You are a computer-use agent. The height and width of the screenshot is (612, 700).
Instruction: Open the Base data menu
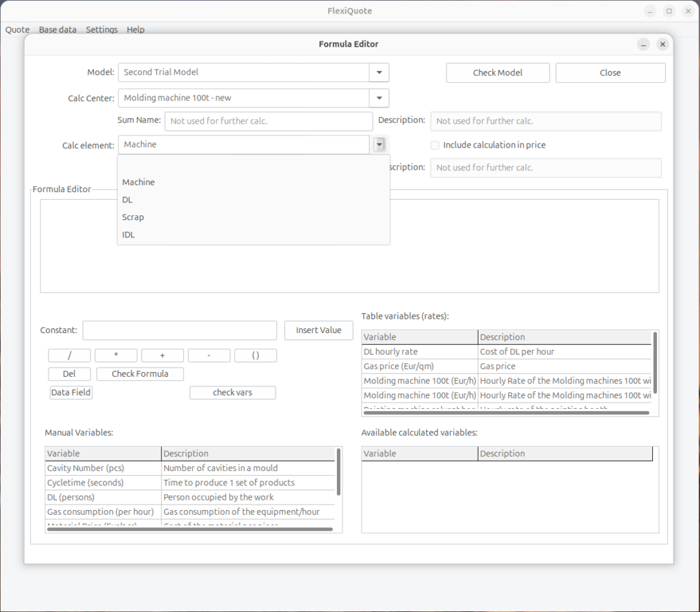57,29
